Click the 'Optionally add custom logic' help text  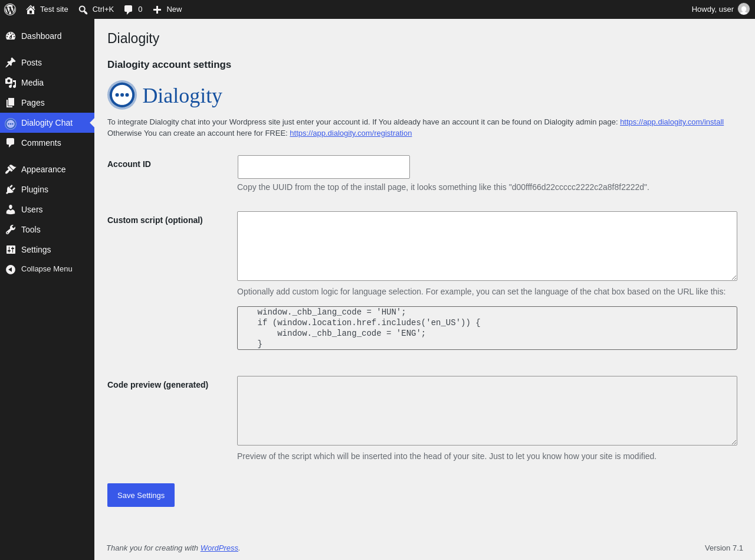click(x=481, y=292)
